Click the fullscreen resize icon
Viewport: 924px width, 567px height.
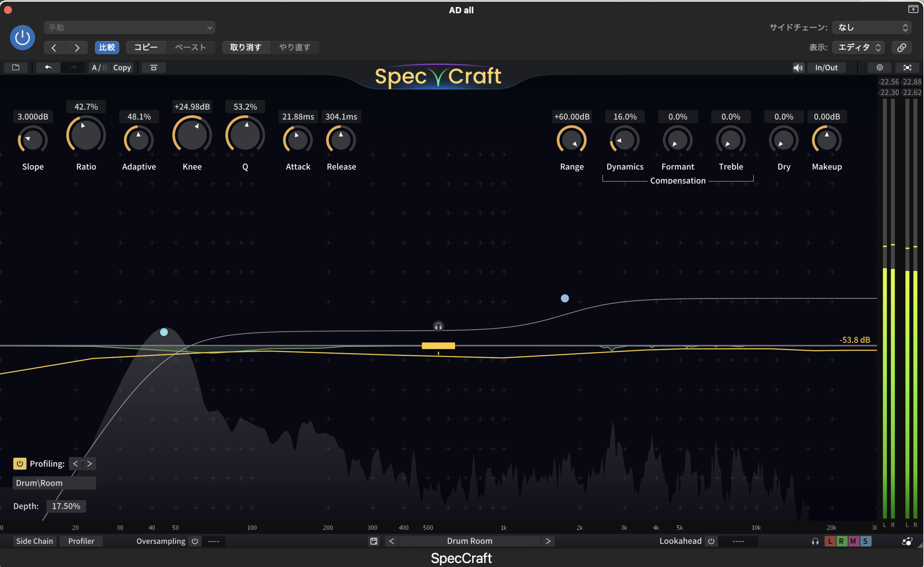point(907,67)
